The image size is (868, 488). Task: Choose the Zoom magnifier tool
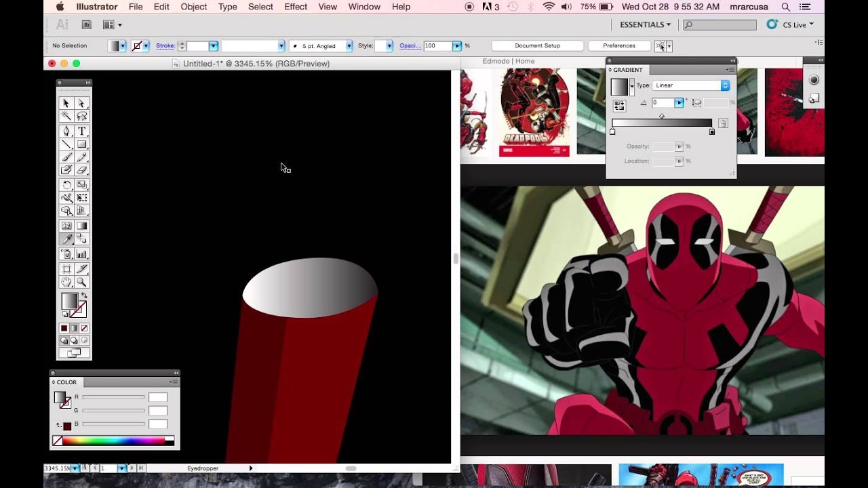coord(81,282)
